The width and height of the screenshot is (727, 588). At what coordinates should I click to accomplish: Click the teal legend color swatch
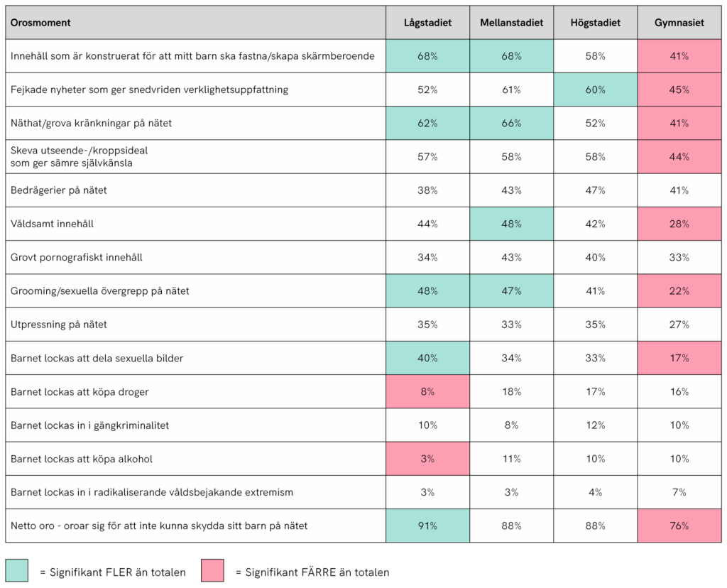tap(17, 570)
